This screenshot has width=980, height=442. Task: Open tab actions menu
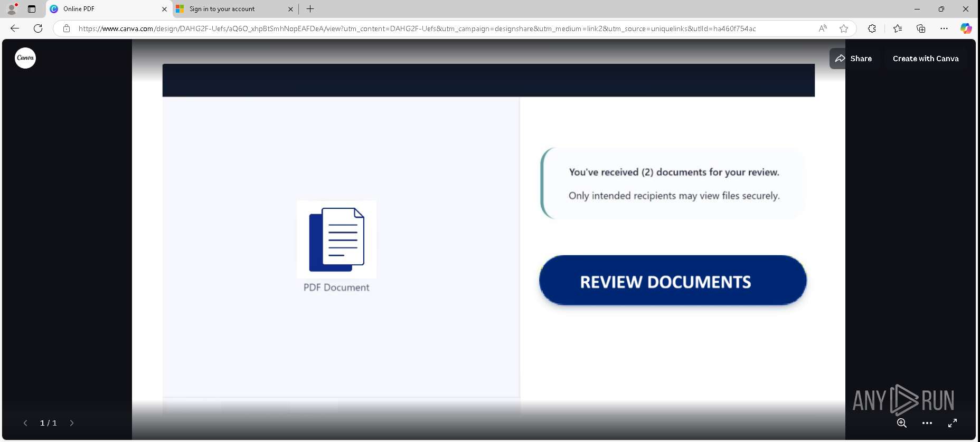pyautogui.click(x=32, y=9)
